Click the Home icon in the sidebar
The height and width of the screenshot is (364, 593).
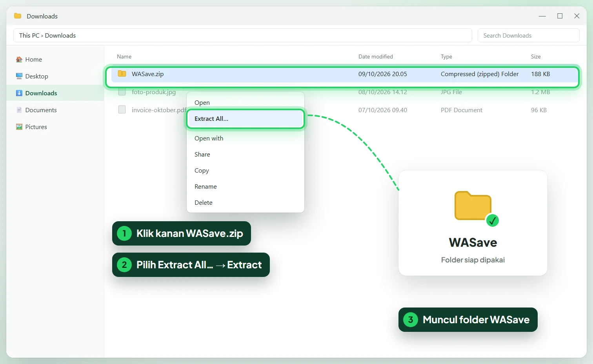click(x=19, y=60)
